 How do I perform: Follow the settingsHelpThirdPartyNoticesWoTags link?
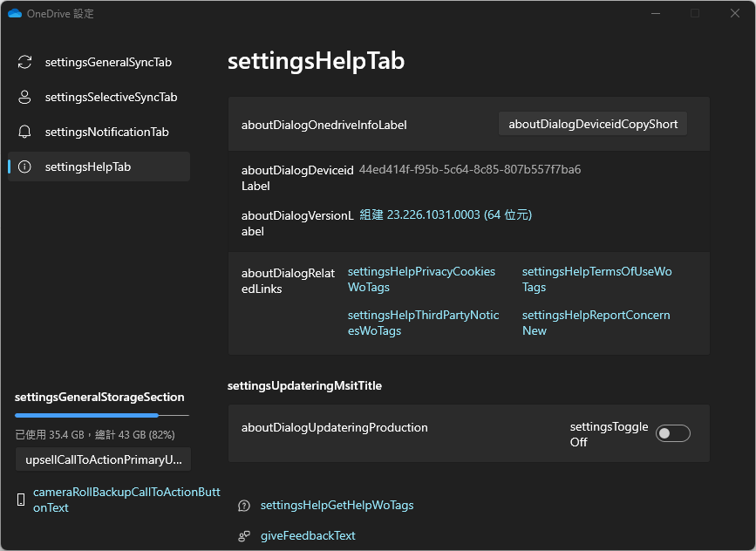click(423, 323)
